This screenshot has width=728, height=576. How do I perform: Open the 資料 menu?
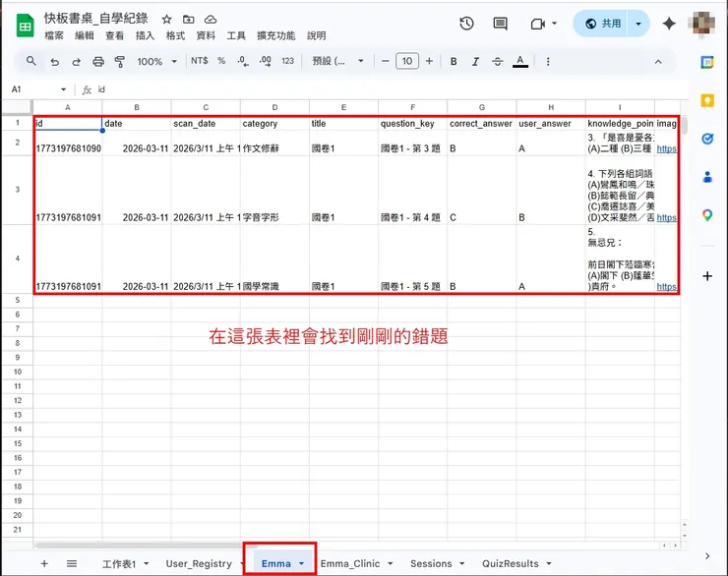click(x=206, y=35)
